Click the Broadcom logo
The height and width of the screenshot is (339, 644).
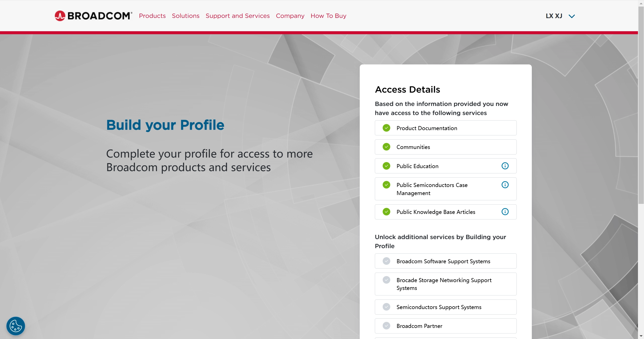(93, 16)
